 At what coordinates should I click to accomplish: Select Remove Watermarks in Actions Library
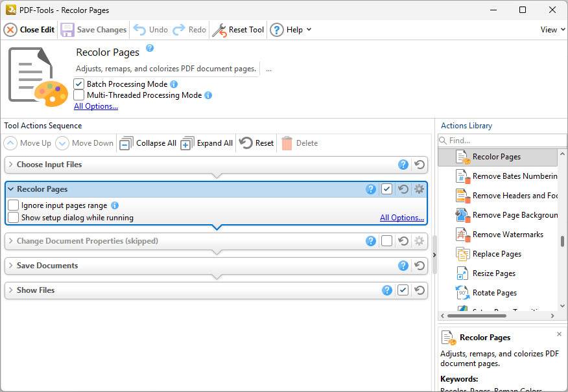[507, 235]
